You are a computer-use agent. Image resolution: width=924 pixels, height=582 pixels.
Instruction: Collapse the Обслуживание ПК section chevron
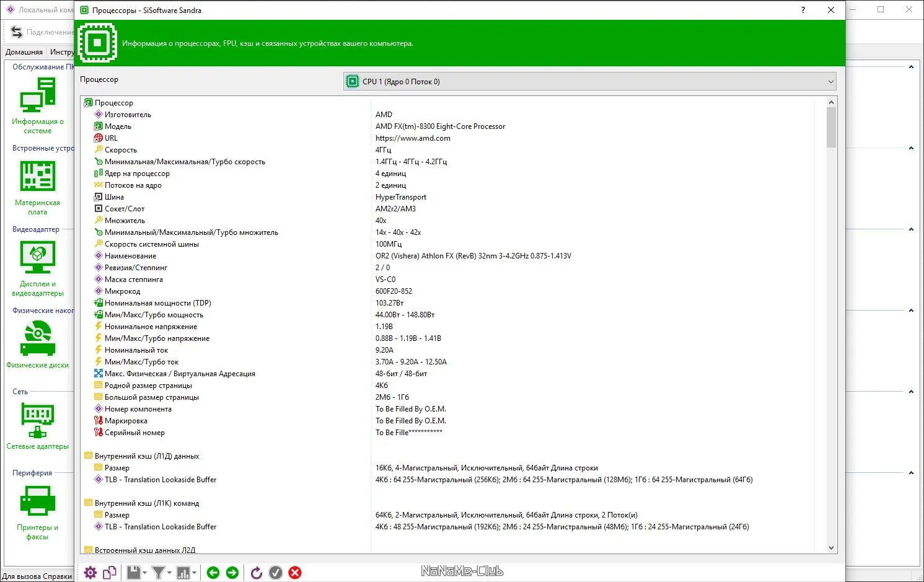point(911,67)
